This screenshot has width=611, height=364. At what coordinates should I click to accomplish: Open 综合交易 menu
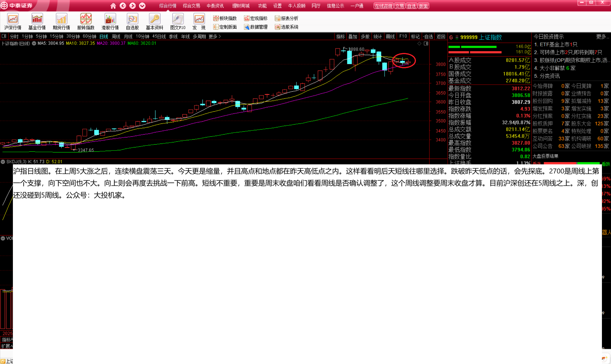click(191, 6)
